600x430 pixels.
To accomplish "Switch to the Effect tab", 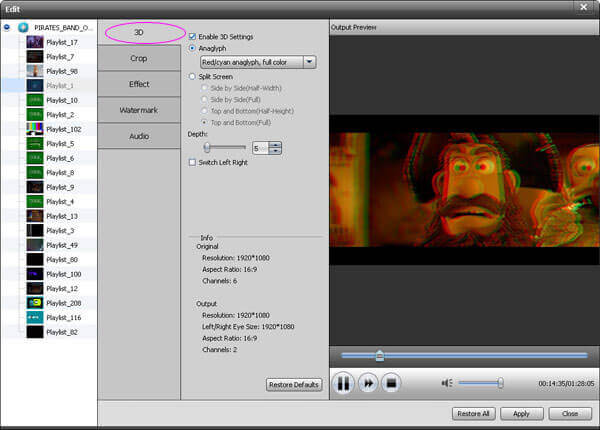I will [139, 84].
